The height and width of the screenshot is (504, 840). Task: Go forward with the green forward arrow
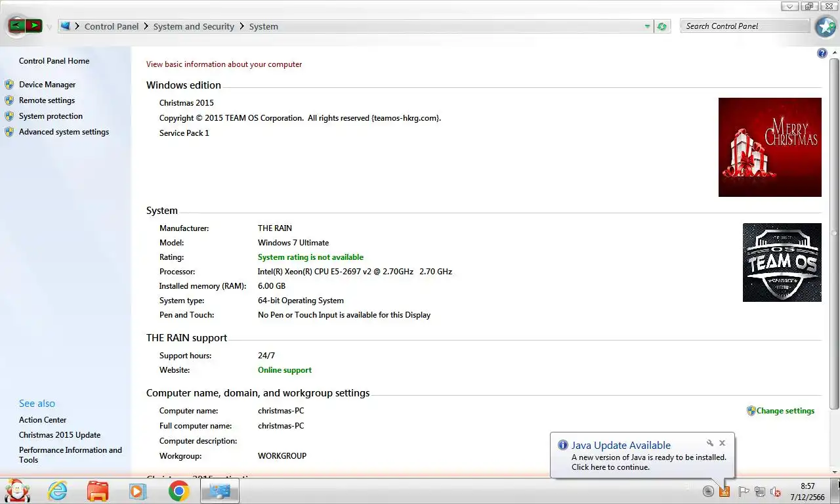pyautogui.click(x=33, y=26)
